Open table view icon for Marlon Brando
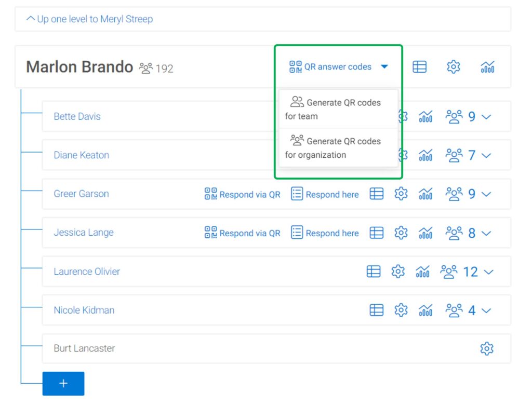Viewport: 532px width, 406px height. (419, 67)
